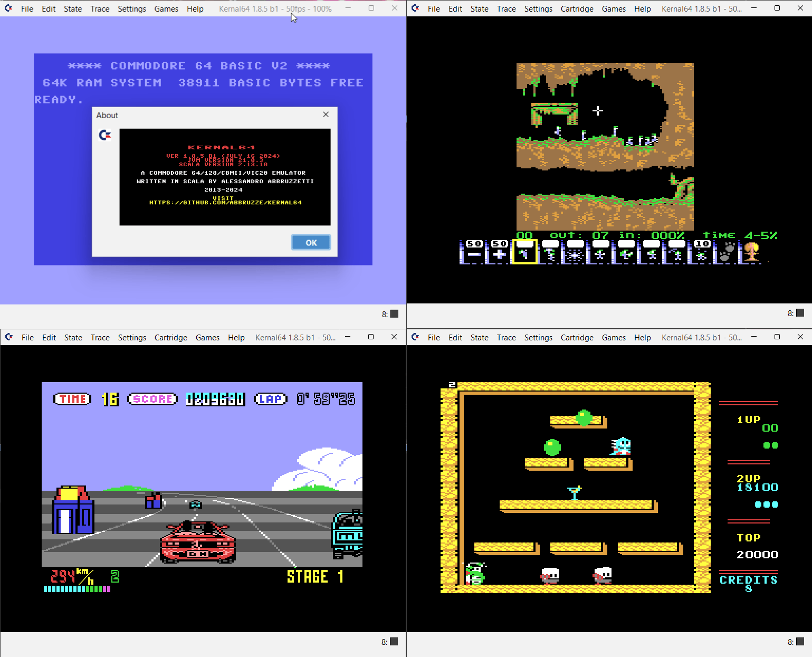Open Trace menu in the Lemmings window

coord(507,9)
